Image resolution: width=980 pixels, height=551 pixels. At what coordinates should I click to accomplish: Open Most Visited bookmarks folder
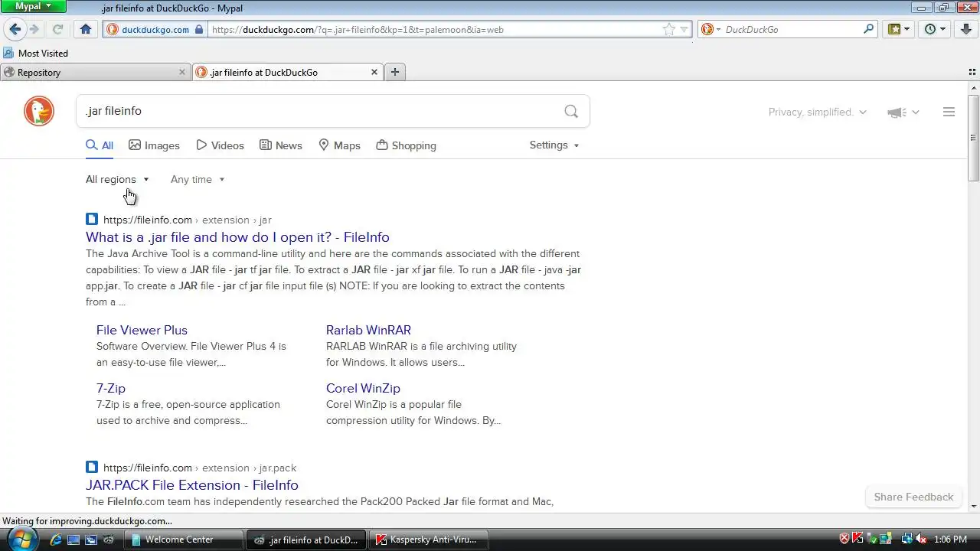36,53
